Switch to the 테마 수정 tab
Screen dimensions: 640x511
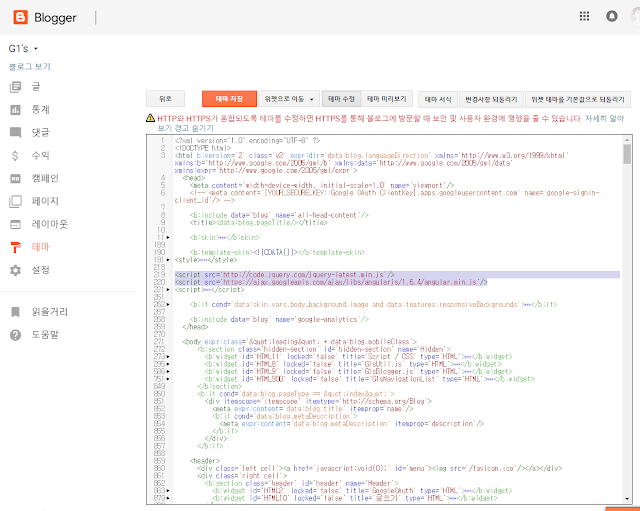coord(341,99)
